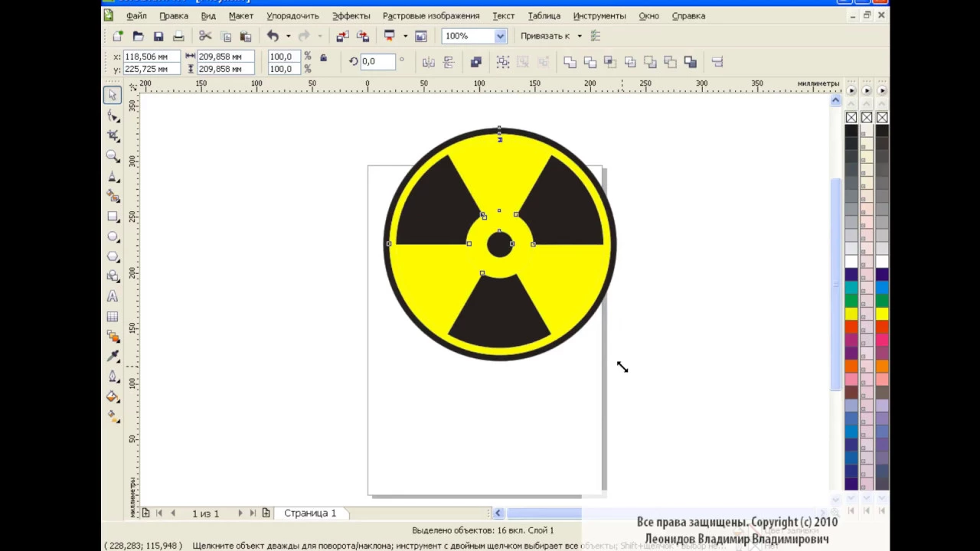
Task: Open the right color palette flyout arrow
Action: 882,90
